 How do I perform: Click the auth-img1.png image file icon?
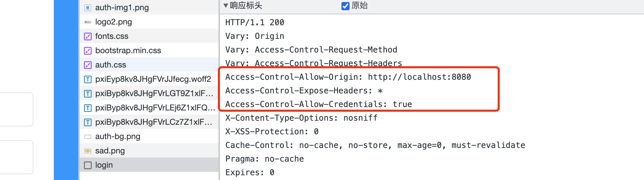(x=88, y=7)
